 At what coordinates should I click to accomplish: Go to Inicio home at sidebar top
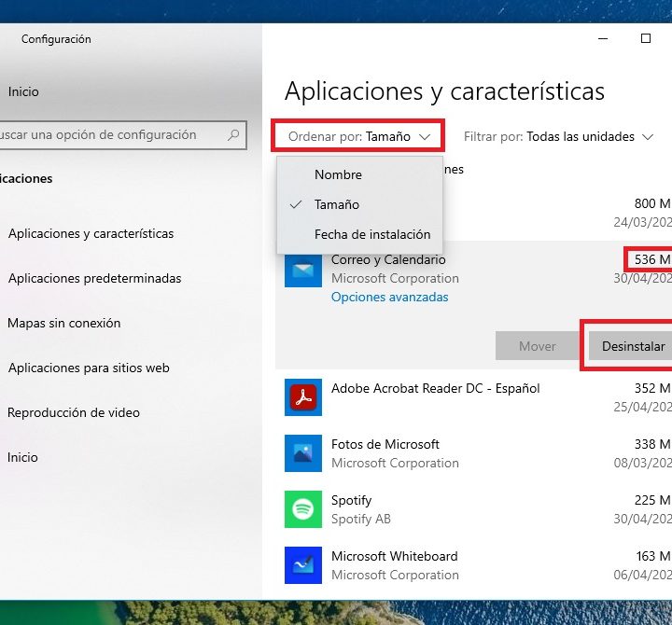[x=23, y=91]
